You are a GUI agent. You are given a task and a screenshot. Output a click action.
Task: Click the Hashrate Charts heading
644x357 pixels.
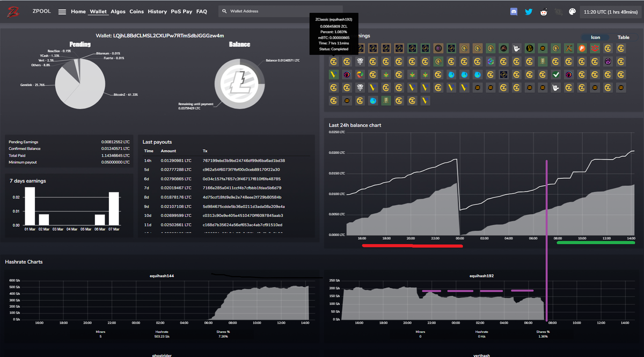[24, 261]
